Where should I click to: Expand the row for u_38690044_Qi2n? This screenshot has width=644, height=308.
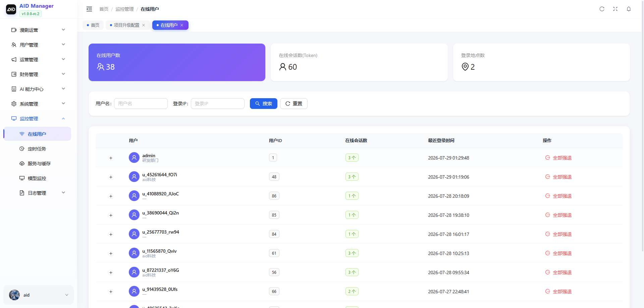coord(111,215)
